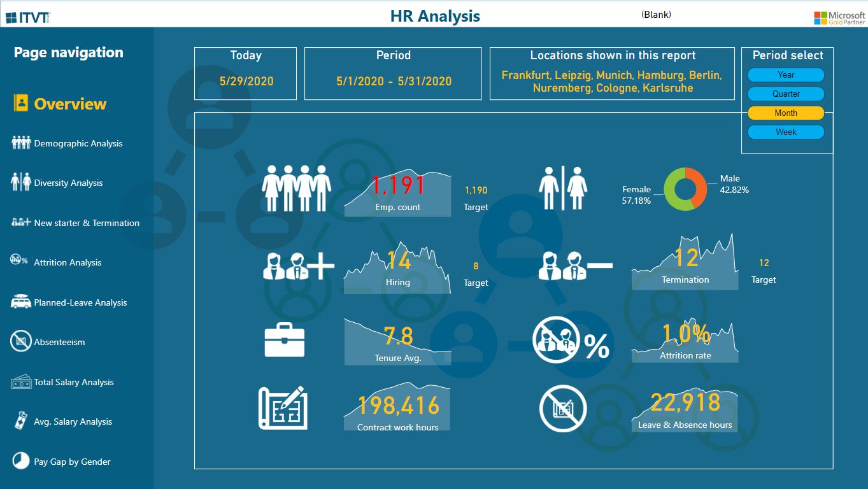Click the Planned-Leave Analysis car icon

tap(21, 301)
